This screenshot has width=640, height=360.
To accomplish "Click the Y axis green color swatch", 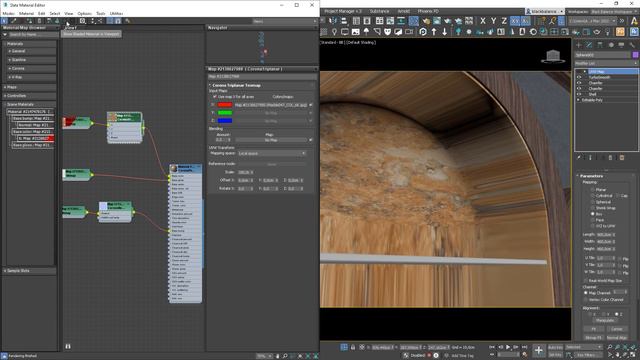I will 225,113.
